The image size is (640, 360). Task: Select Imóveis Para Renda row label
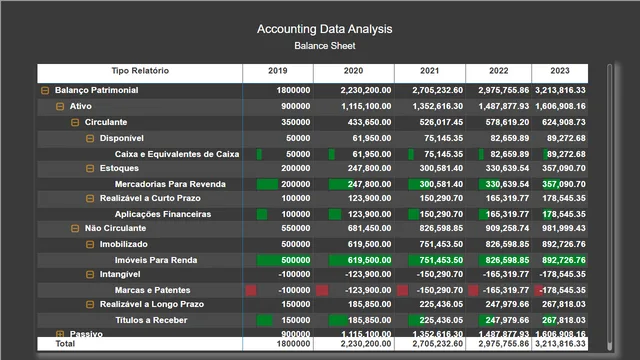pyautogui.click(x=156, y=260)
